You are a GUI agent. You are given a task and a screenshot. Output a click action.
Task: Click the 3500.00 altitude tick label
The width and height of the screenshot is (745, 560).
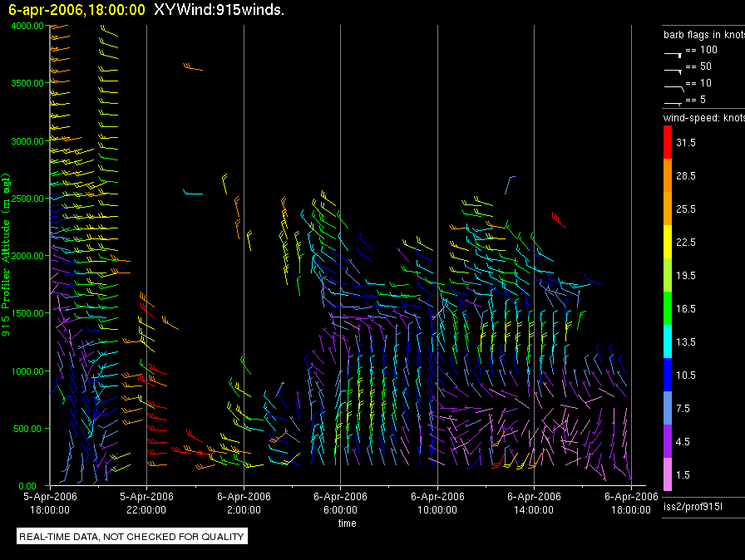coord(27,83)
